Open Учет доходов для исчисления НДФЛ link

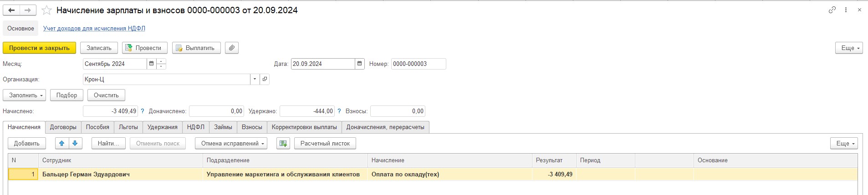(94, 28)
